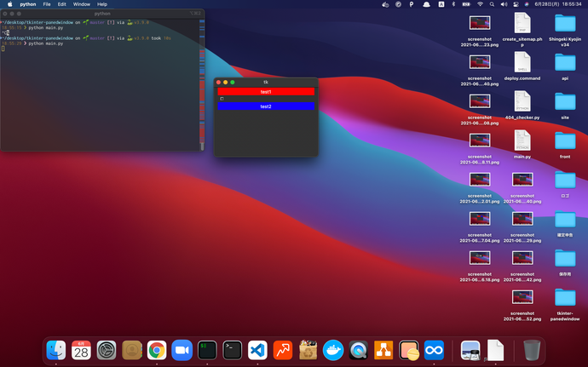Launch Visual Studio Code from the dock

tap(257, 350)
